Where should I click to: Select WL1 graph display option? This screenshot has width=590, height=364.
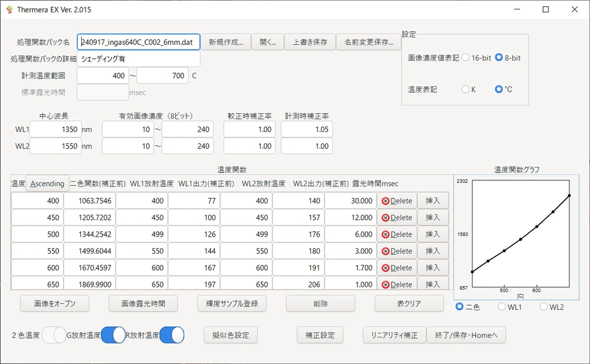(x=502, y=307)
